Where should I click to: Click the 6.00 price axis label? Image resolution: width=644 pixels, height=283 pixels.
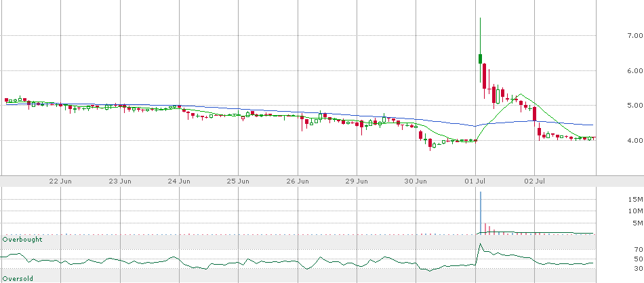click(x=635, y=70)
